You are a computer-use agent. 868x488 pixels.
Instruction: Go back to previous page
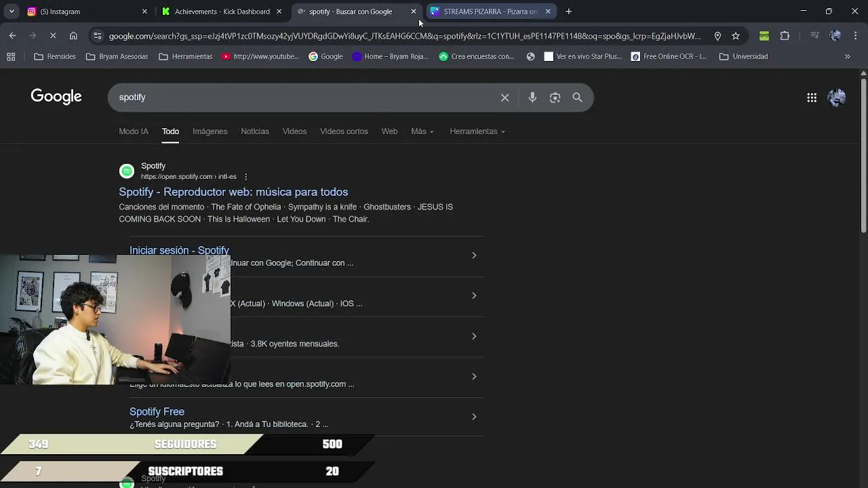click(12, 36)
